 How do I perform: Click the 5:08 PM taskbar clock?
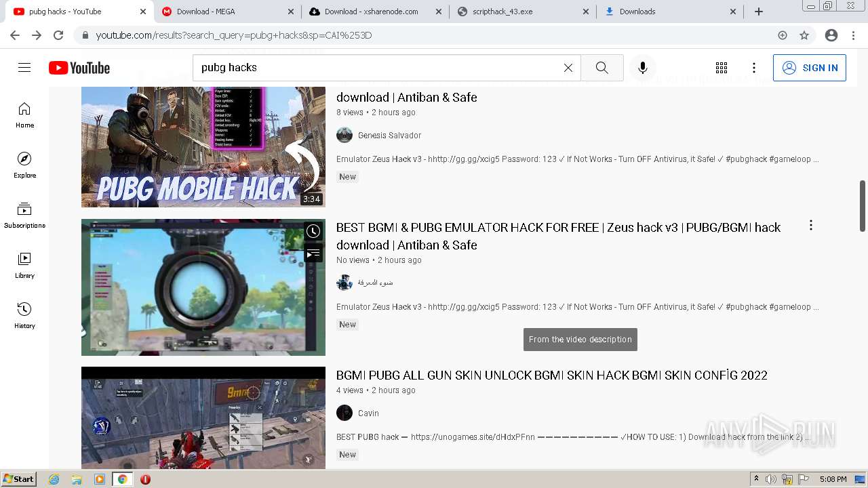pos(833,479)
